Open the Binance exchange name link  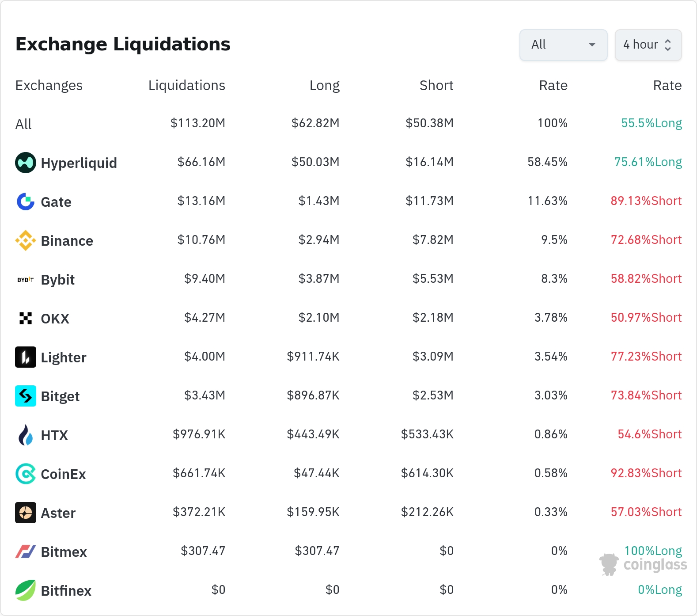(x=67, y=241)
